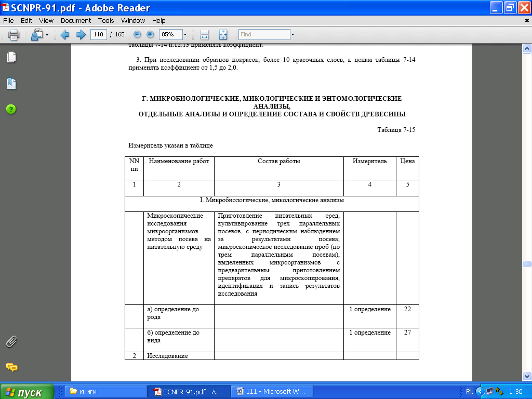Click the total page count 165
Screen dimensions: 532x399
(x=120, y=35)
